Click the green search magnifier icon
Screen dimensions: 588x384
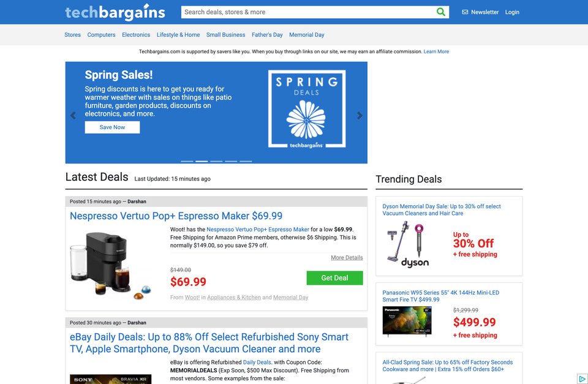coord(441,12)
